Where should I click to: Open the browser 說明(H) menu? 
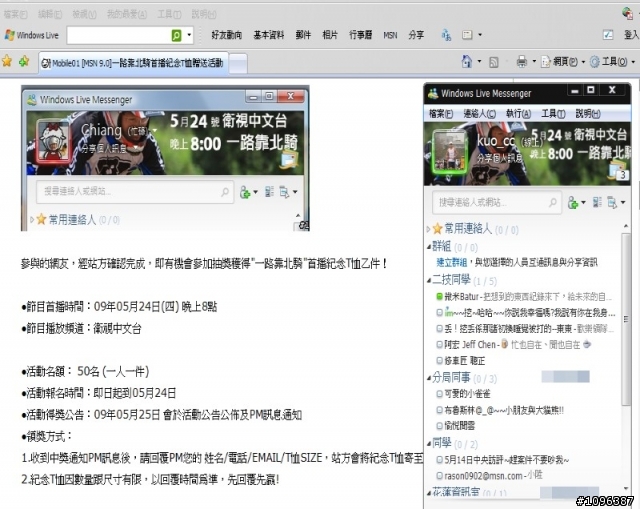[x=204, y=14]
